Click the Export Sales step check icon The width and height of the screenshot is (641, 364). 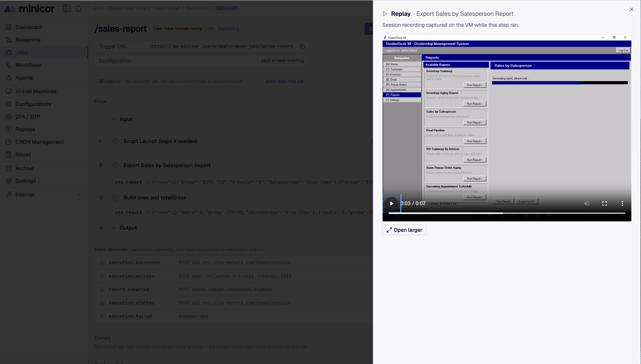[x=115, y=165]
